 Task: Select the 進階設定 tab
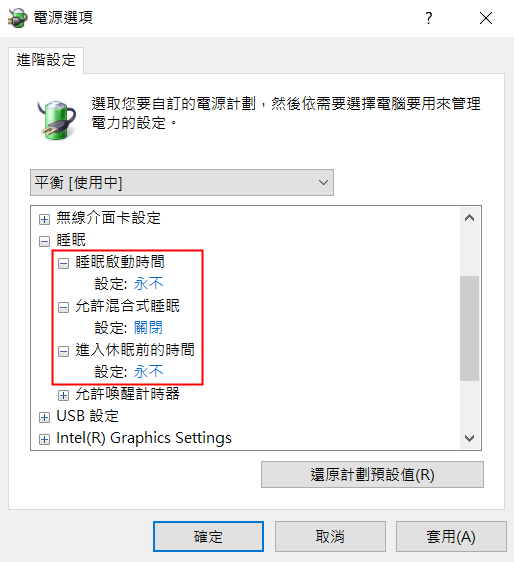tap(46, 60)
